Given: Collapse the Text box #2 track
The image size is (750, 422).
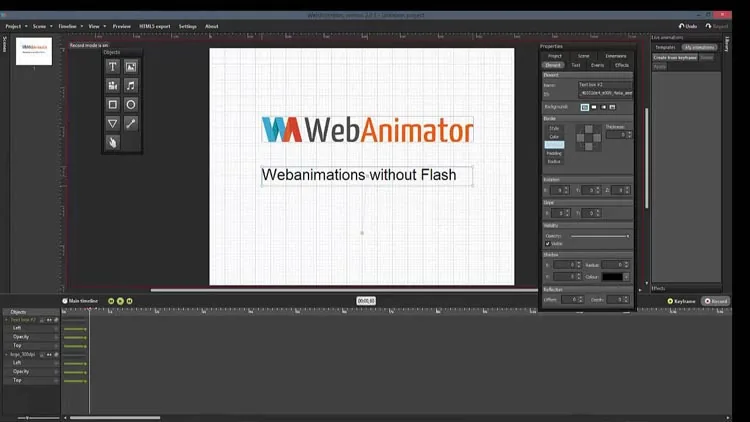Looking at the screenshot, I should click(x=6, y=320).
